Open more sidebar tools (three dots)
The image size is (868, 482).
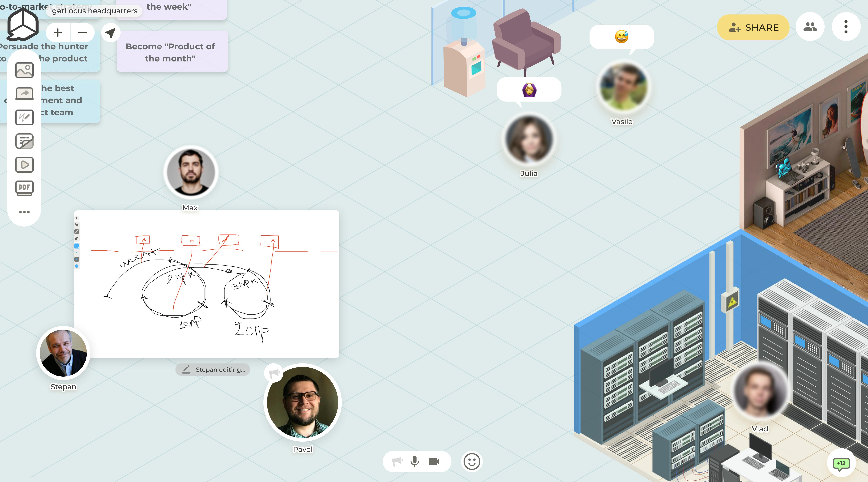click(x=24, y=212)
